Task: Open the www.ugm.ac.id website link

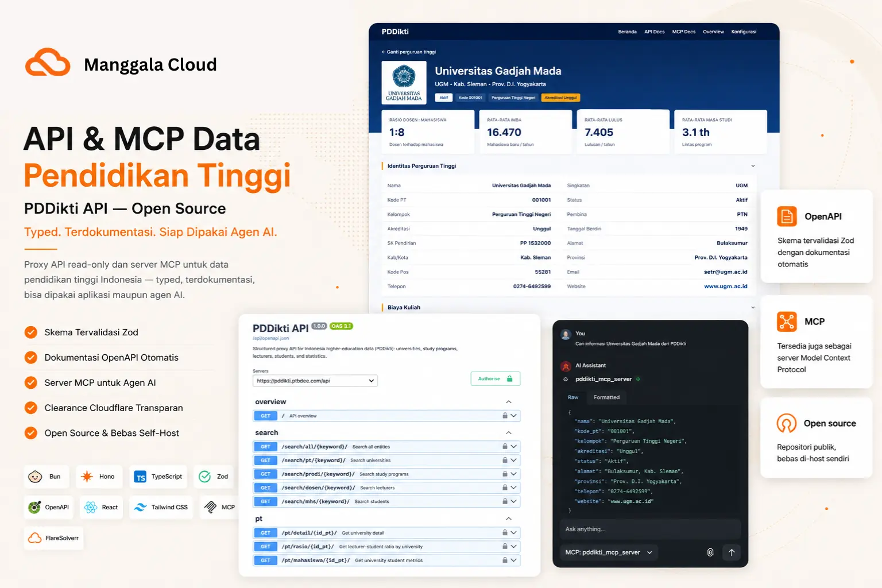Action: point(726,287)
